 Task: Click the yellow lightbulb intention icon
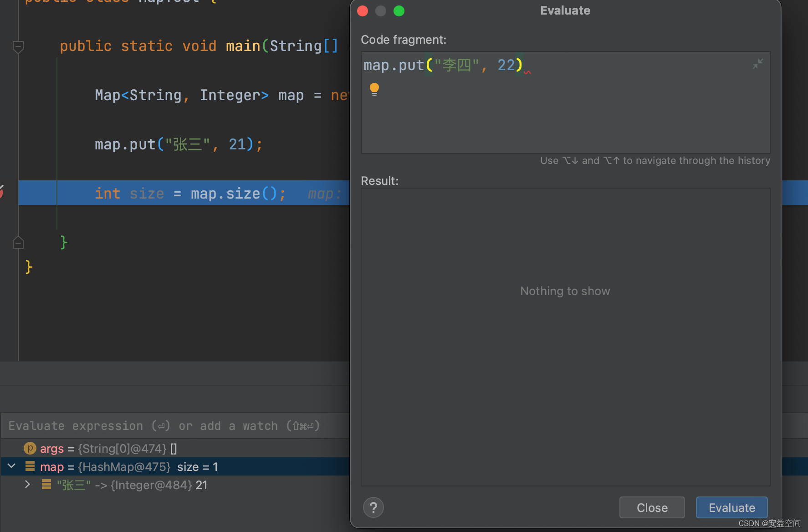(374, 89)
